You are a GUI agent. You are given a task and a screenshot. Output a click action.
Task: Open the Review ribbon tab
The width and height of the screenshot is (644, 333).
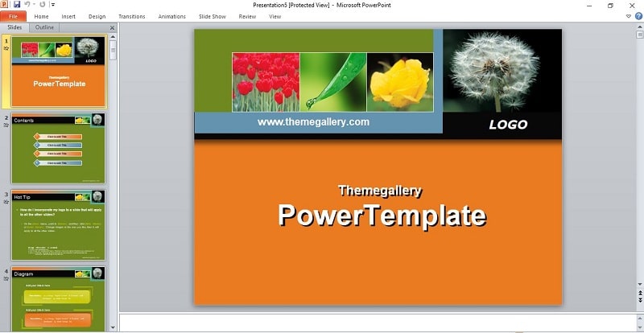click(x=247, y=16)
